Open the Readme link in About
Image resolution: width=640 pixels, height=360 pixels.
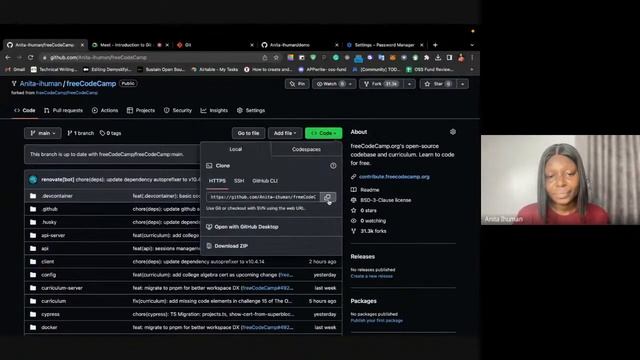(370, 190)
